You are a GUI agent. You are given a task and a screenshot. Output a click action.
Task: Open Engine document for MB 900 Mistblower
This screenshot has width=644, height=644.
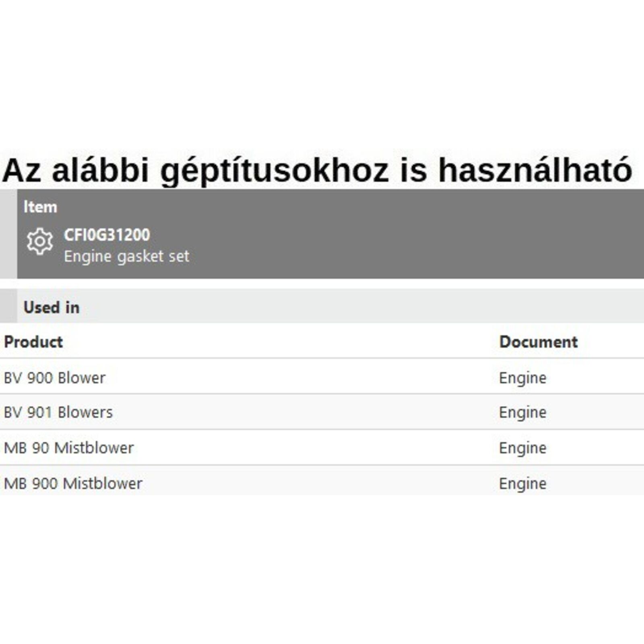point(522,483)
